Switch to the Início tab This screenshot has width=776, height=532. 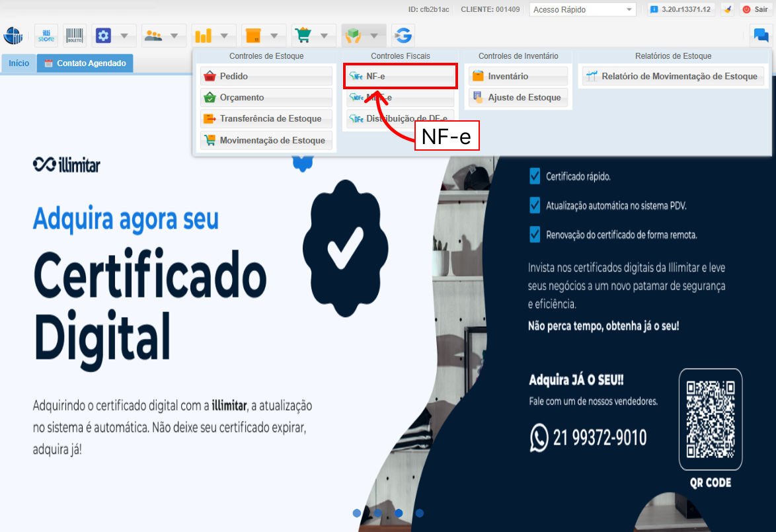point(19,63)
